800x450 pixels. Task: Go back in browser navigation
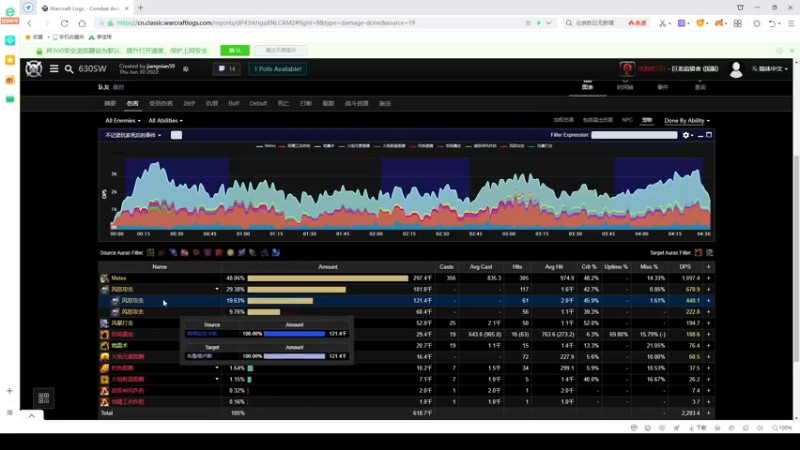coord(30,23)
